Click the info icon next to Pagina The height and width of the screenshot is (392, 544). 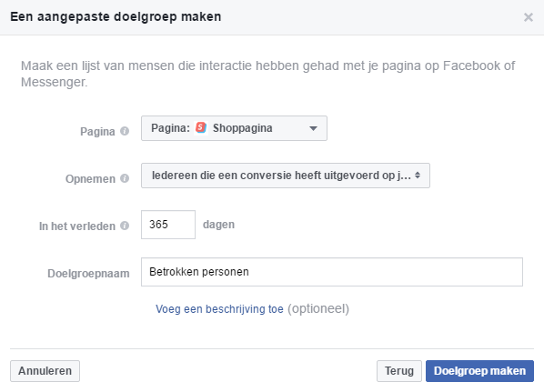pos(125,131)
